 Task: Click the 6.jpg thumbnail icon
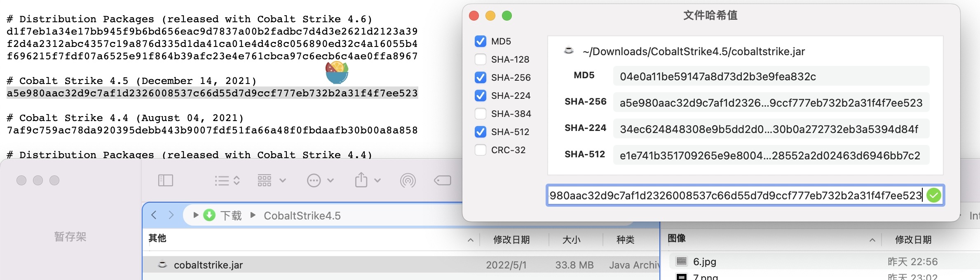point(682,261)
